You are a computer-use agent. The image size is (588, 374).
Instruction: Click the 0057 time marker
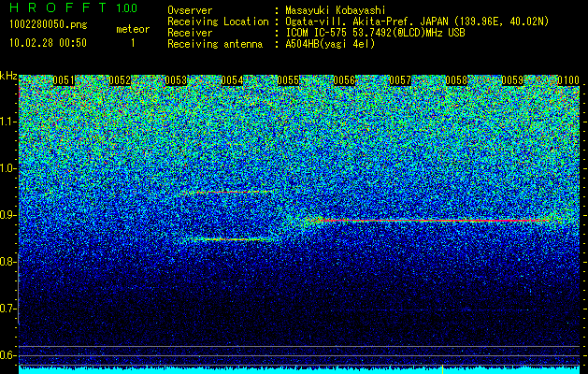click(x=400, y=80)
